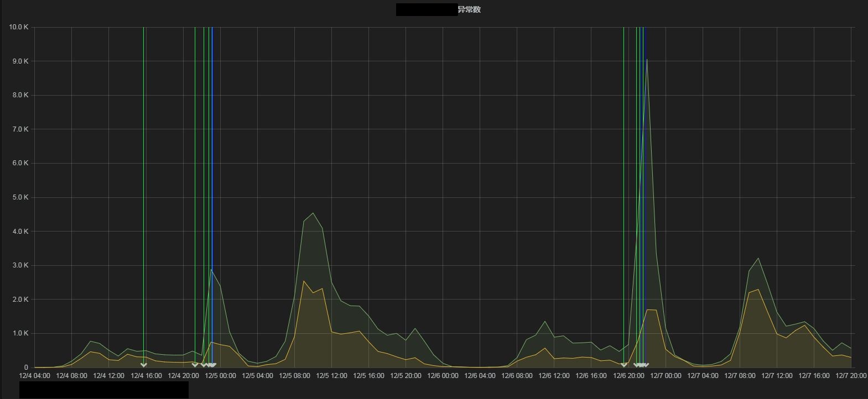Click the 12/5 12:00 time label
The width and height of the screenshot is (868, 399).
click(331, 376)
